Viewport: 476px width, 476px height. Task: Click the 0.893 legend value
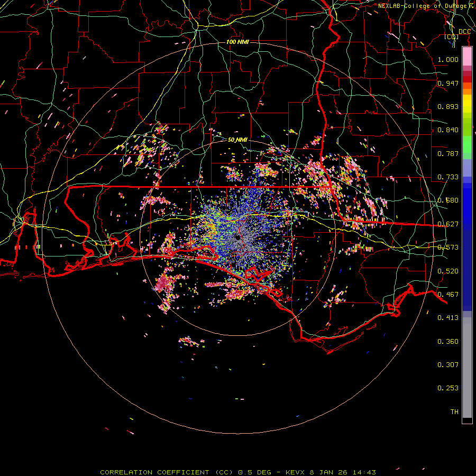click(448, 106)
